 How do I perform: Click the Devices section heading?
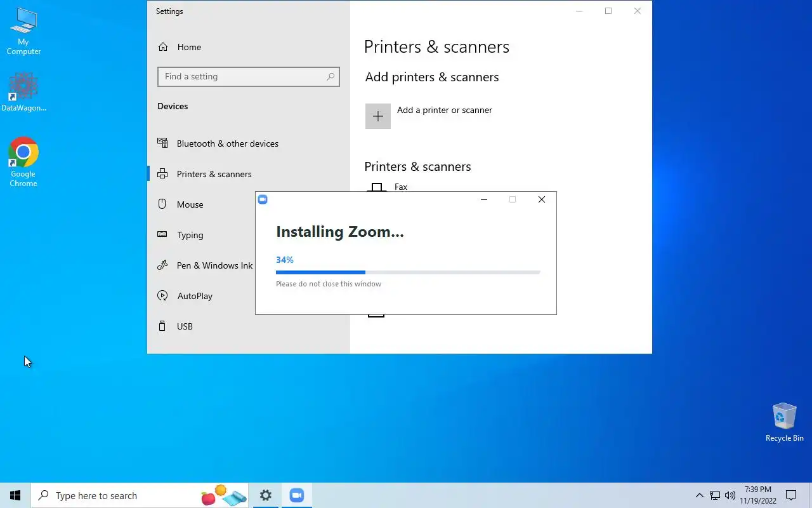173,106
